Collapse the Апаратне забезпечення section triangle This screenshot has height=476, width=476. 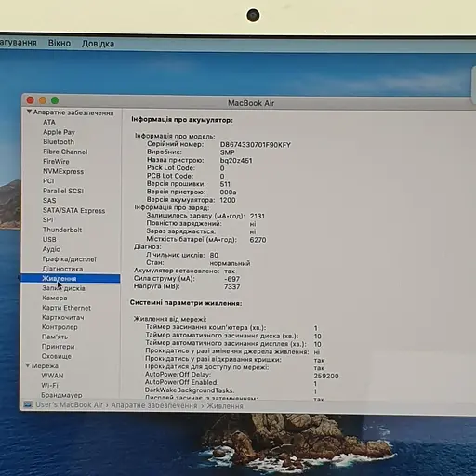pos(29,112)
